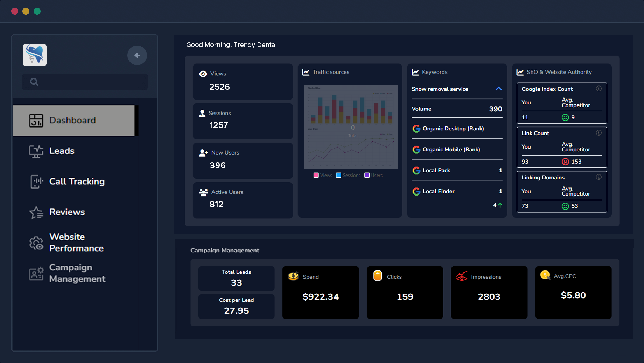Click the Reviews star icon
This screenshot has width=644, height=363.
36,212
